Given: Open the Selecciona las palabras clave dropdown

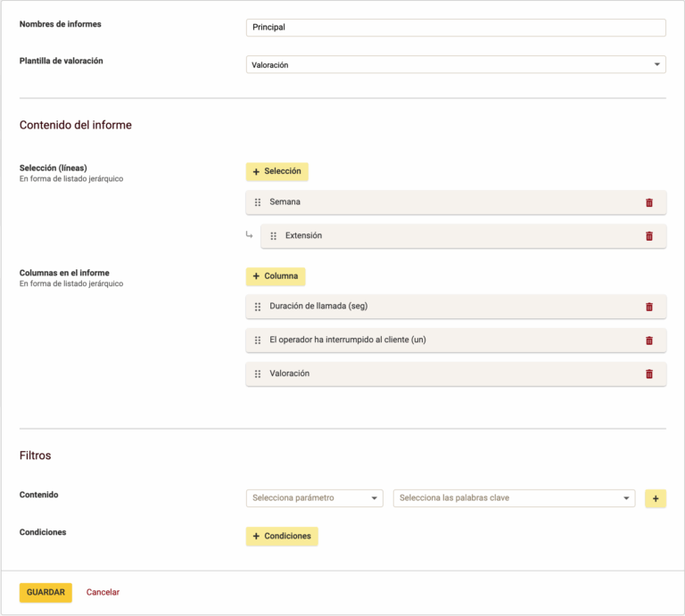Looking at the screenshot, I should 513,498.
